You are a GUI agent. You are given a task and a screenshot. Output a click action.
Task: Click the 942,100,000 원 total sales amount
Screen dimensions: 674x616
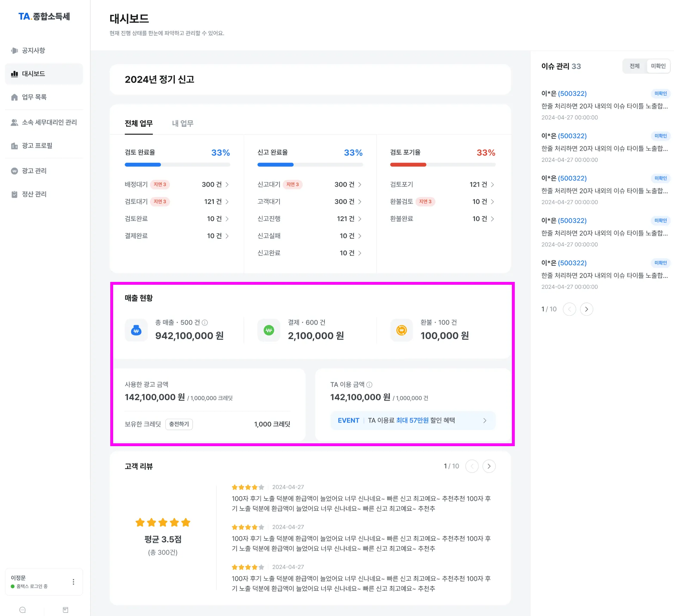tap(190, 336)
